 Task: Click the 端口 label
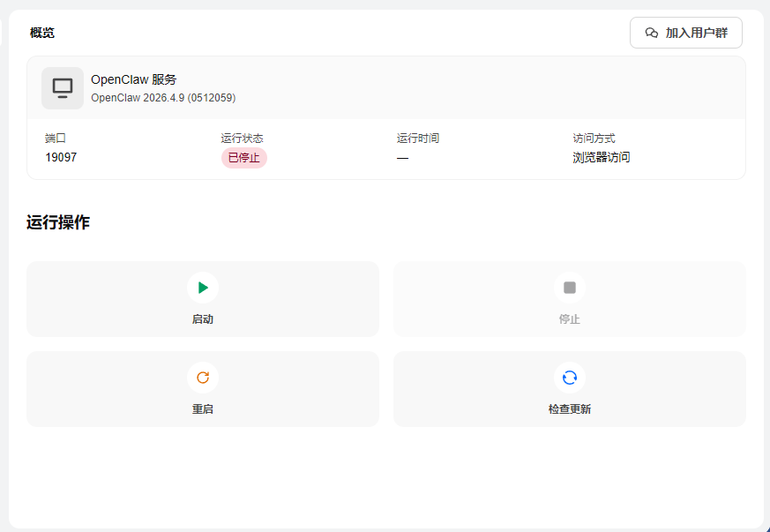click(56, 139)
